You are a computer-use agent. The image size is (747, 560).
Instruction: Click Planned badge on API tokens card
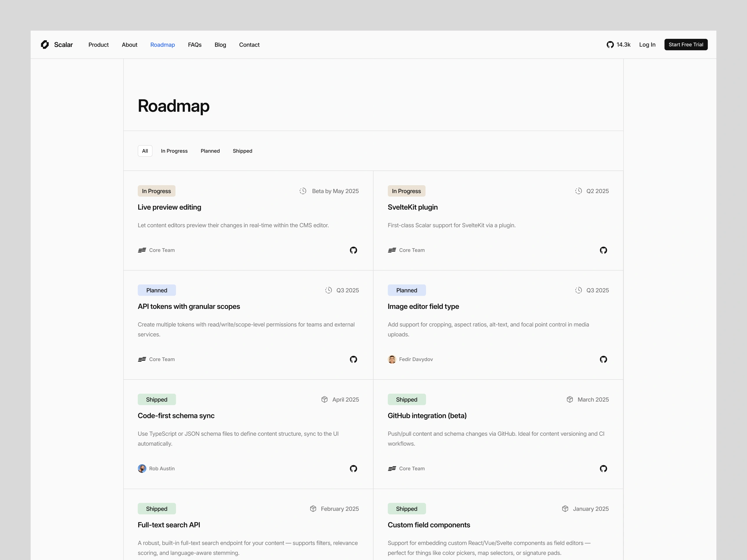[157, 290]
